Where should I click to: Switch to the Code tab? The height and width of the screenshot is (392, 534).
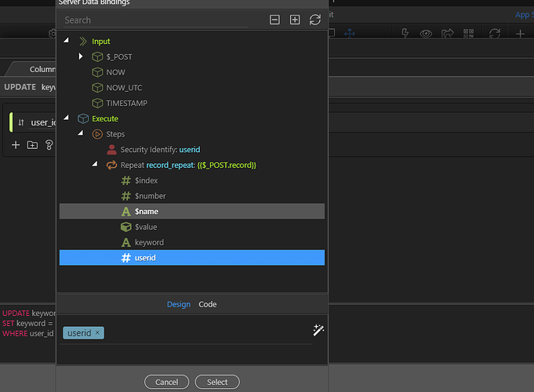tap(207, 304)
